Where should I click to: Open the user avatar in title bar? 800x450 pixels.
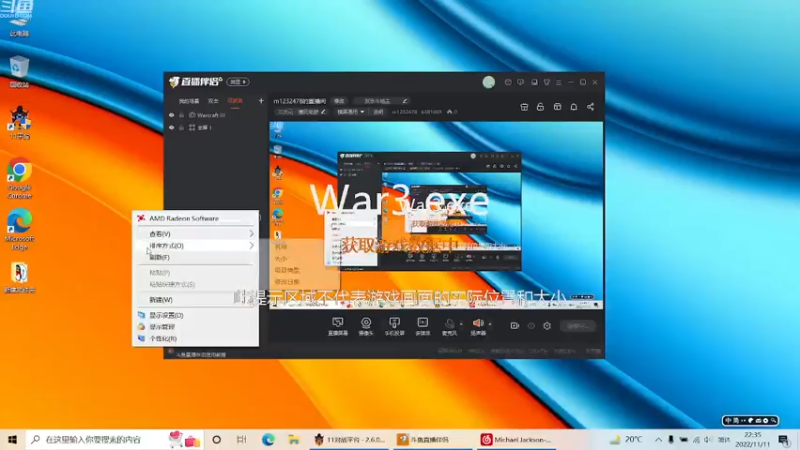(x=488, y=82)
